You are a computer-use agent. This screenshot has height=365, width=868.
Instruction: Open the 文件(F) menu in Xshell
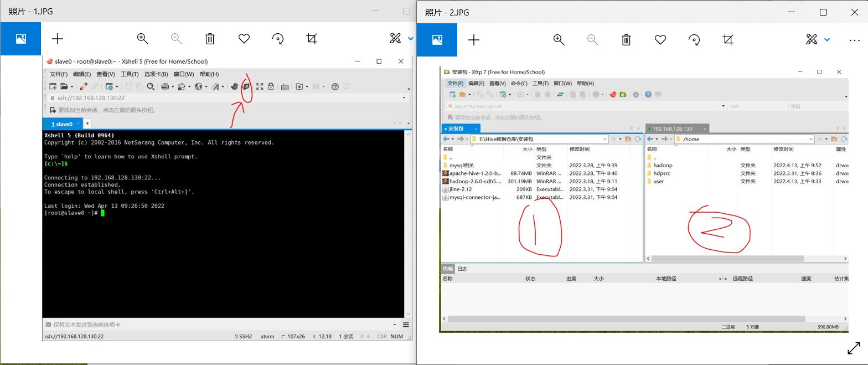(x=59, y=74)
